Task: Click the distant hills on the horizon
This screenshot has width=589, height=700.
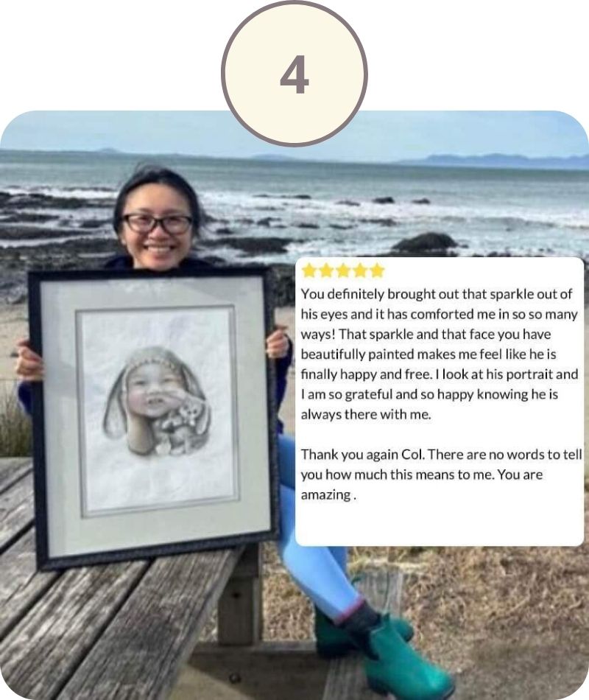Action: (495, 161)
